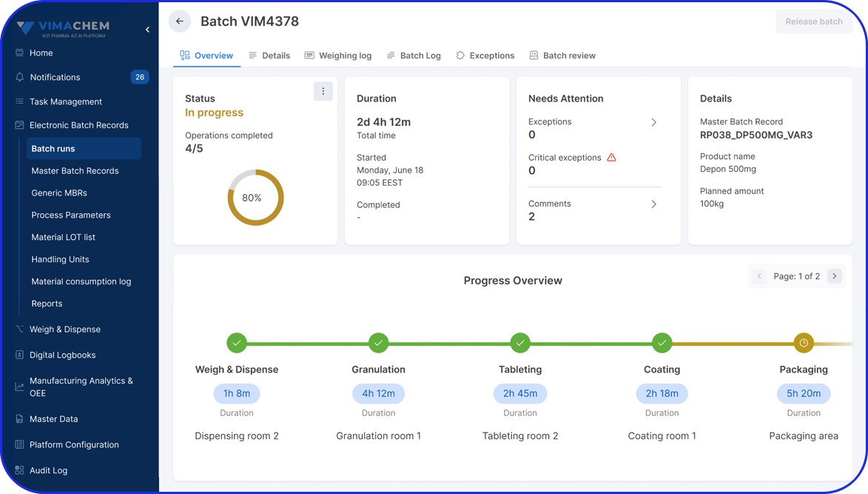Viewport: 868px width, 494px height.
Task: Expand the Comments row chevron
Action: pyautogui.click(x=653, y=204)
